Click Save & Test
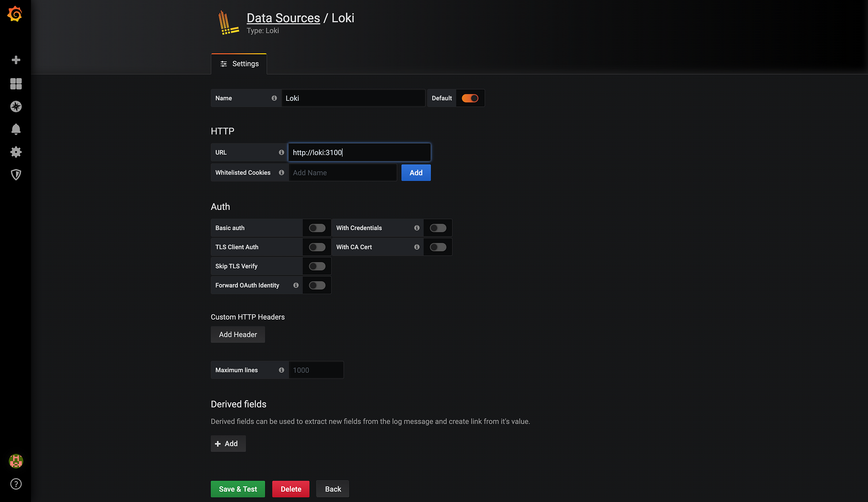 point(237,489)
